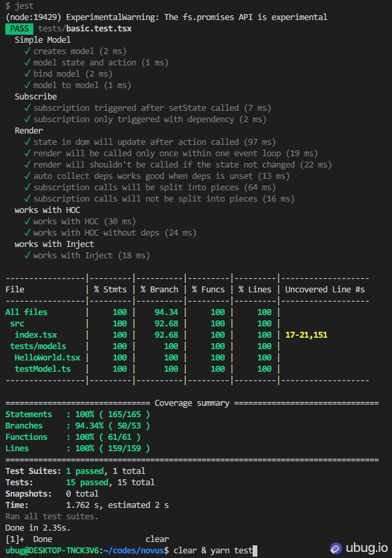Select the testModel.ts file entry
Screen dimensions: 392x558
[x=43, y=369]
